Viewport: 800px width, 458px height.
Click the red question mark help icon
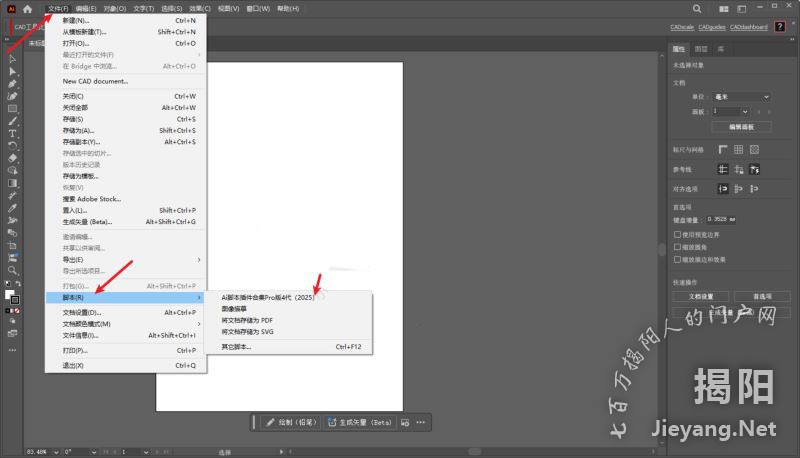(x=780, y=27)
